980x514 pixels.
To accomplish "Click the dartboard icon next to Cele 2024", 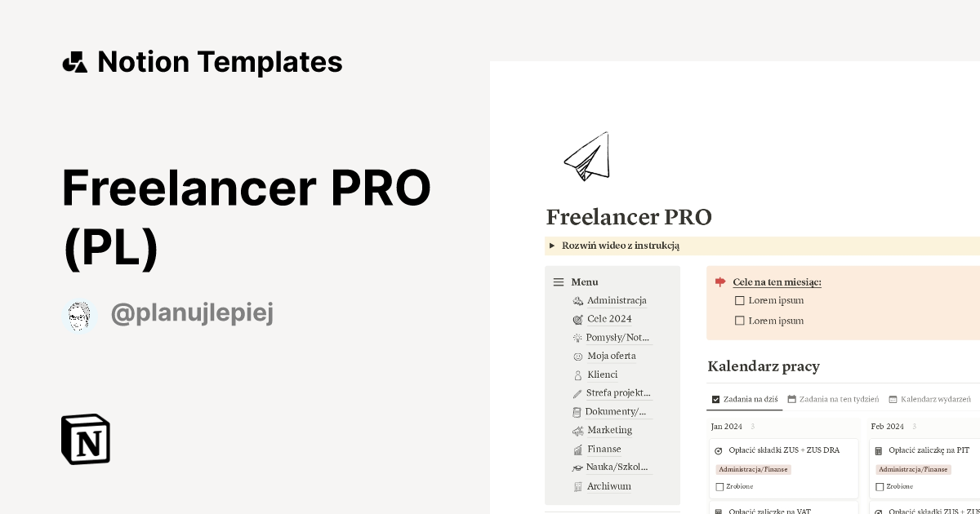I will (x=577, y=319).
